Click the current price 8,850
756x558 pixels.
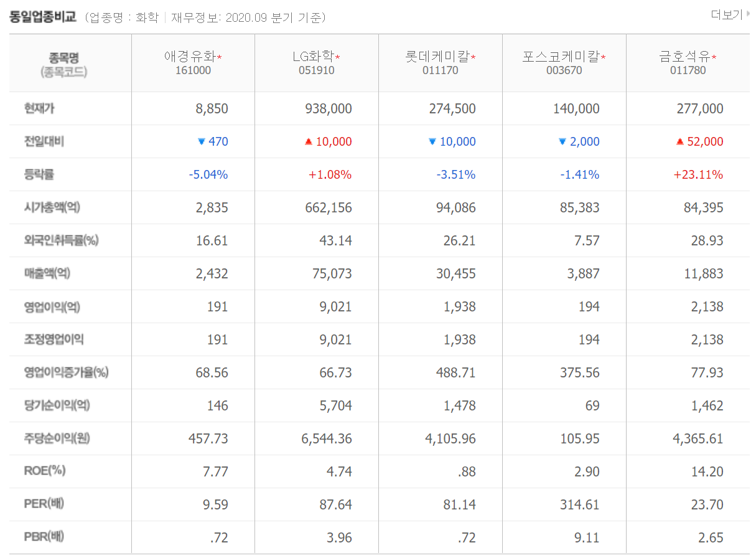[x=212, y=109]
